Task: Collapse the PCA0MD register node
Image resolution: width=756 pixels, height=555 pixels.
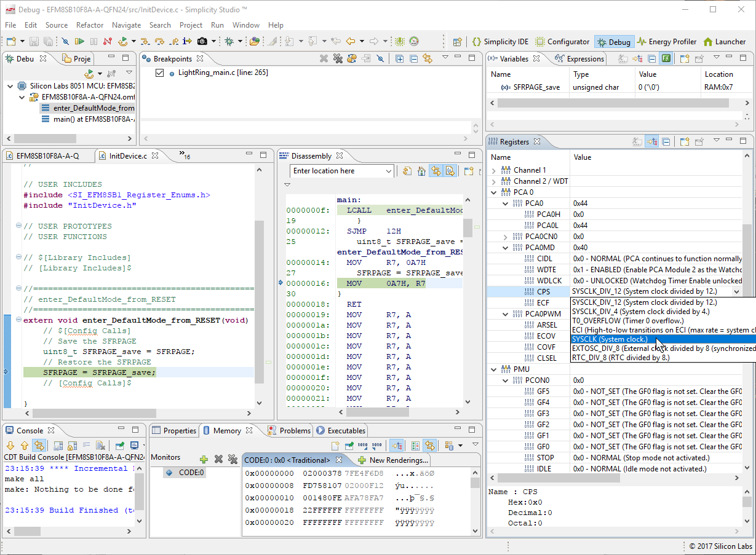Action: pos(506,248)
